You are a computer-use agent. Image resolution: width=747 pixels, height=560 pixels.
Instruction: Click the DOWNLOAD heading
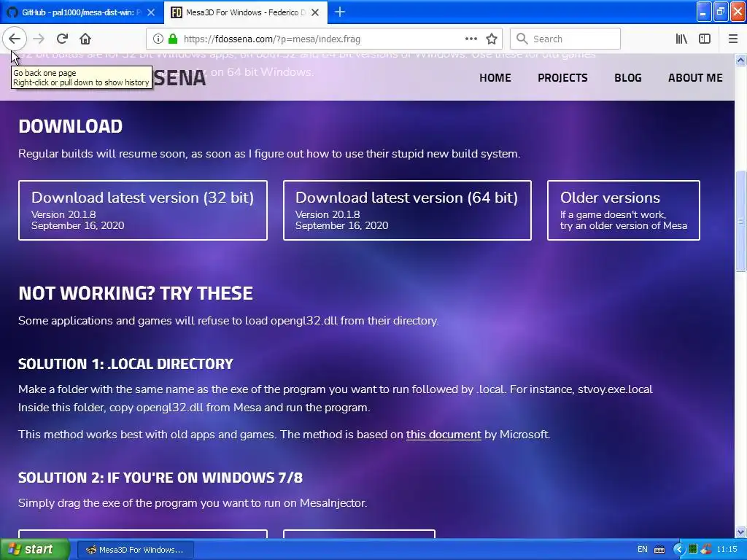(71, 126)
